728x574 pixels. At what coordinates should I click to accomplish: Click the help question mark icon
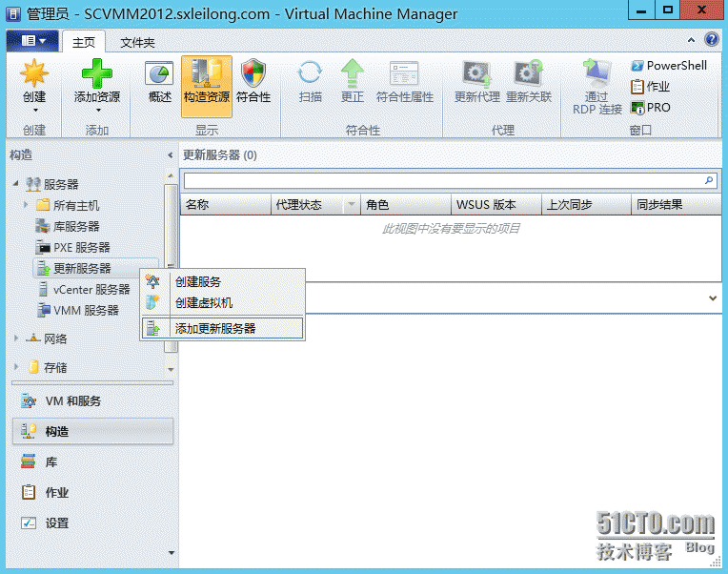point(711,39)
